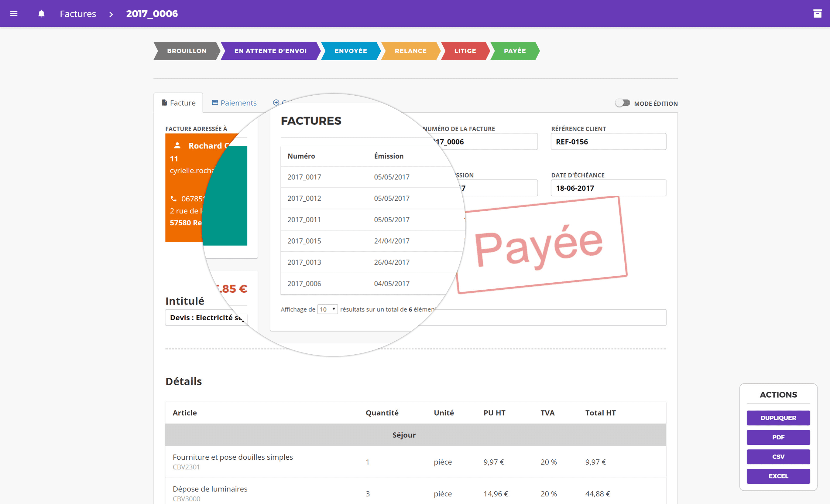This screenshot has width=830, height=504.
Task: Click the phone icon in client card
Action: click(x=173, y=198)
